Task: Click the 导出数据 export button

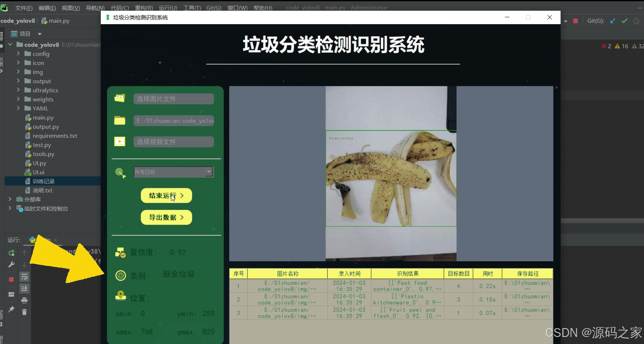Action: click(x=166, y=217)
